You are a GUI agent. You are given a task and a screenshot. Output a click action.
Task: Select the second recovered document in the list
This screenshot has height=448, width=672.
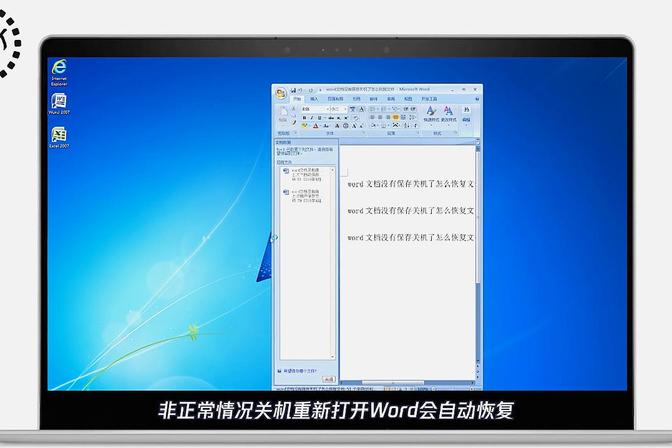(306, 196)
